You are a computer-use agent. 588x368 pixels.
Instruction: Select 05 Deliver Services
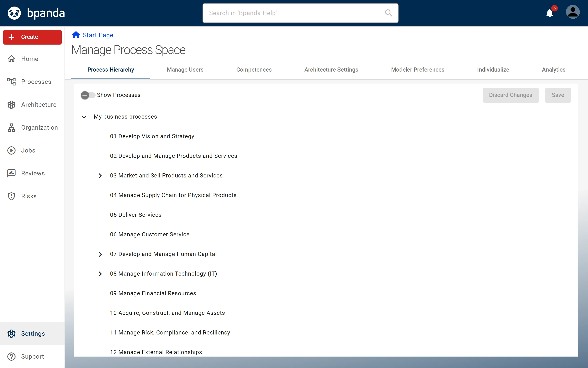click(x=136, y=215)
